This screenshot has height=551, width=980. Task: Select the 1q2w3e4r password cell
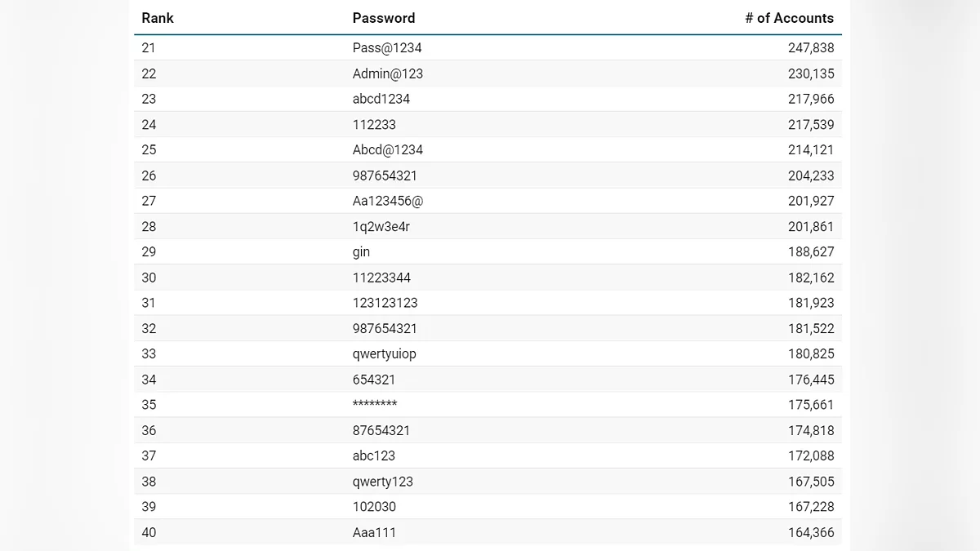(381, 227)
